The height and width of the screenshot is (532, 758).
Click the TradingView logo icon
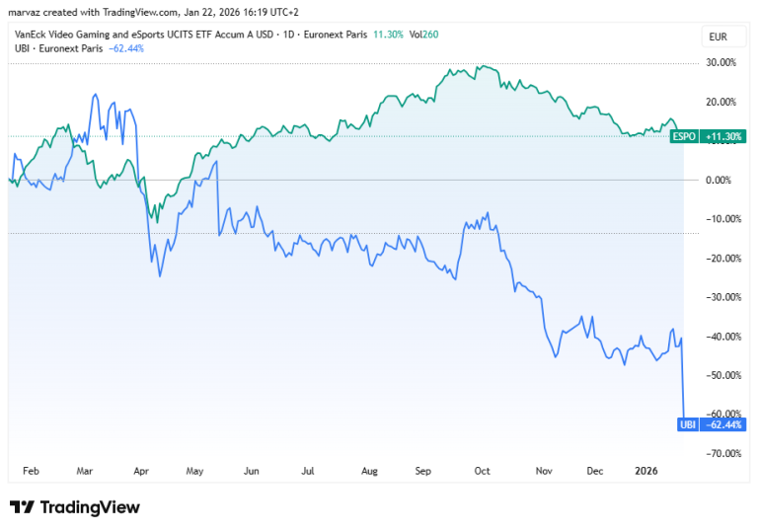(22, 507)
